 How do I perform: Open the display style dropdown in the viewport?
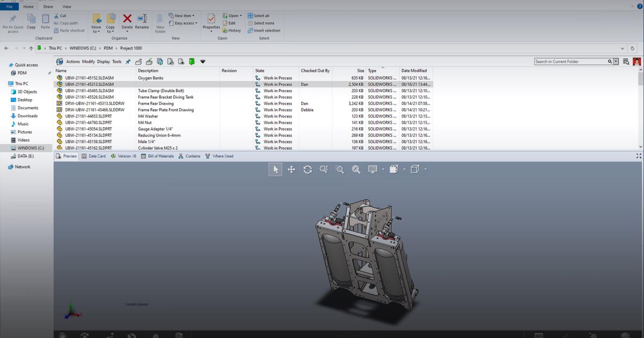pos(384,170)
